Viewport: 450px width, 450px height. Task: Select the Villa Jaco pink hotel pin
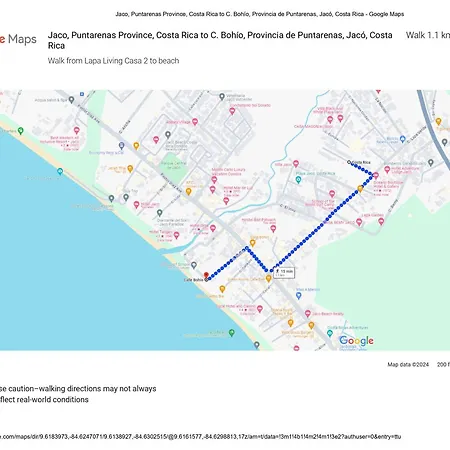296,164
